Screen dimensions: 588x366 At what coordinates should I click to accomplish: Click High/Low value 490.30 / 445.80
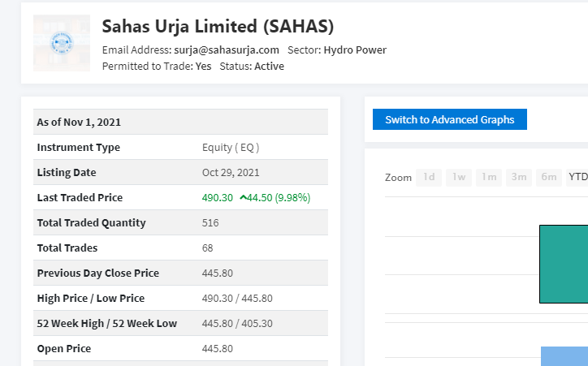click(237, 298)
